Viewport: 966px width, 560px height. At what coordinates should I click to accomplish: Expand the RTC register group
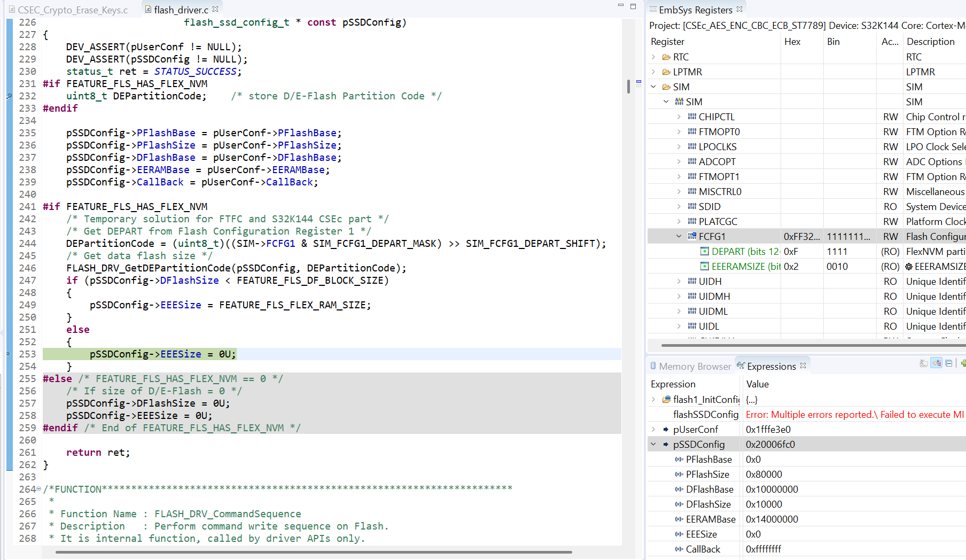pos(652,57)
